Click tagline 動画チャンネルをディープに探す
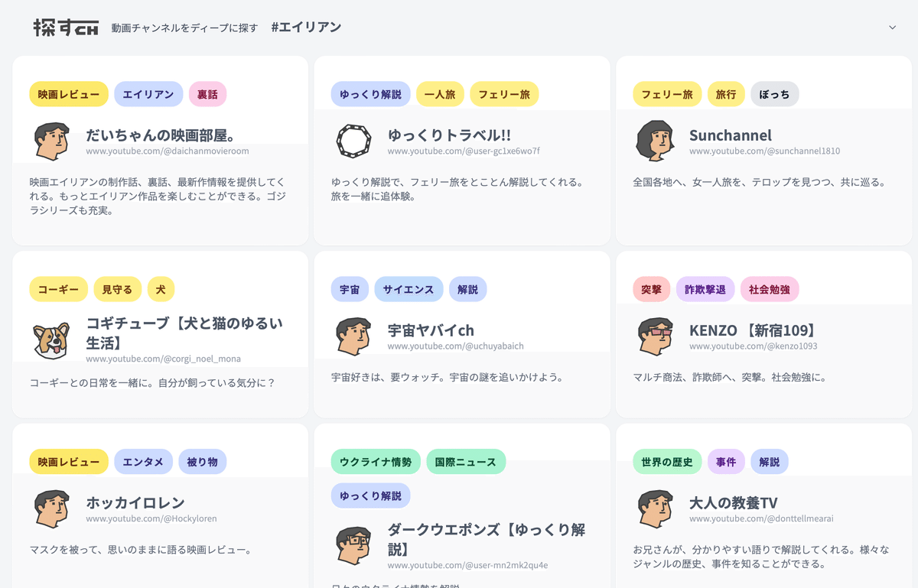The width and height of the screenshot is (918, 588). (184, 28)
